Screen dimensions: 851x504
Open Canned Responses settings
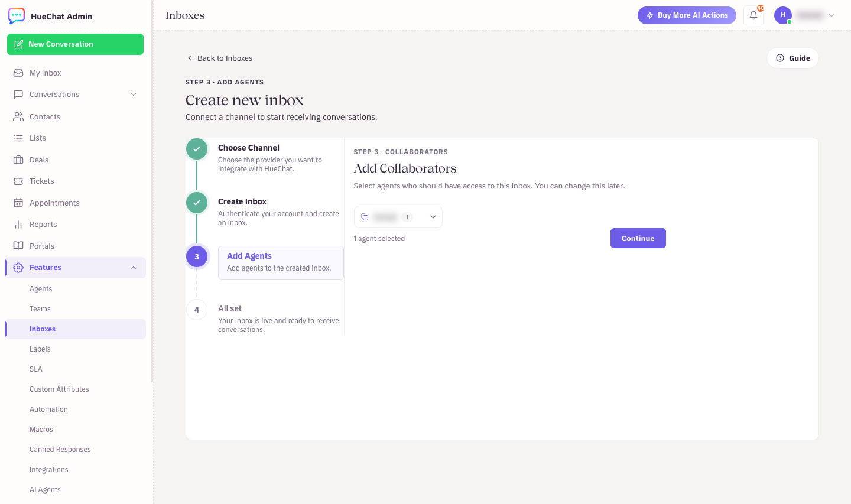(60, 450)
